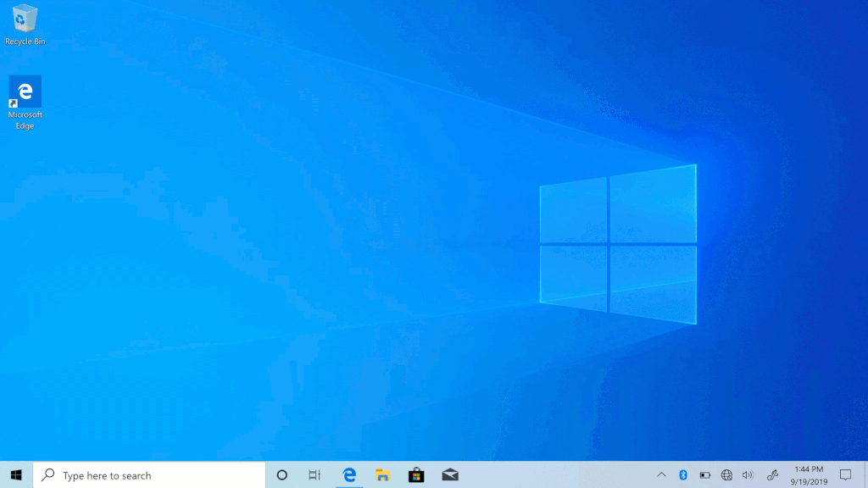Open the volume speaker control
The height and width of the screenshot is (488, 868).
[x=748, y=475]
